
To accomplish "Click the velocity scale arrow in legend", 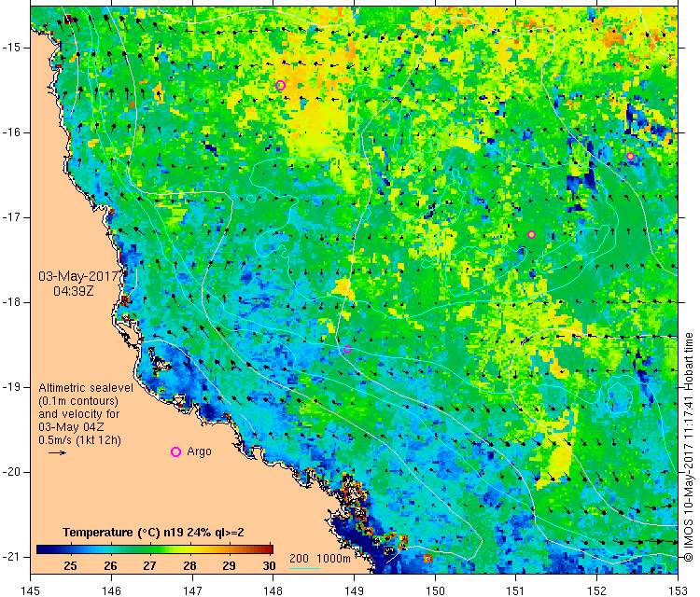I will click(x=57, y=453).
